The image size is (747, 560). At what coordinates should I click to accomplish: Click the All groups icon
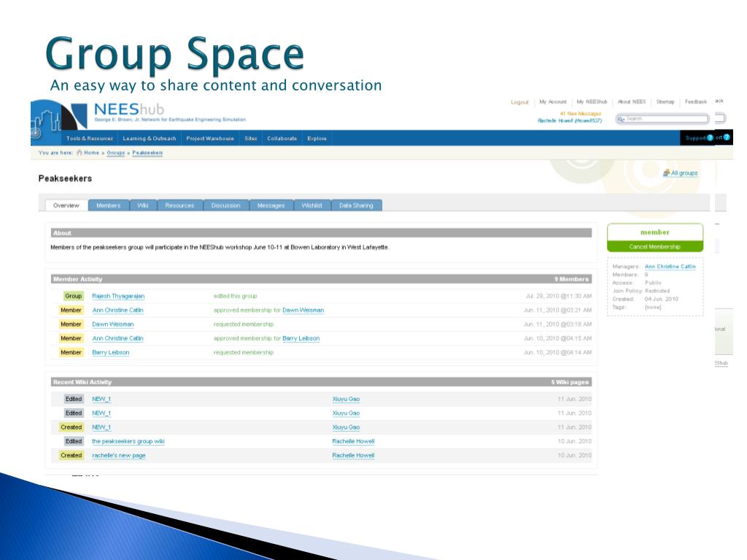[x=667, y=173]
